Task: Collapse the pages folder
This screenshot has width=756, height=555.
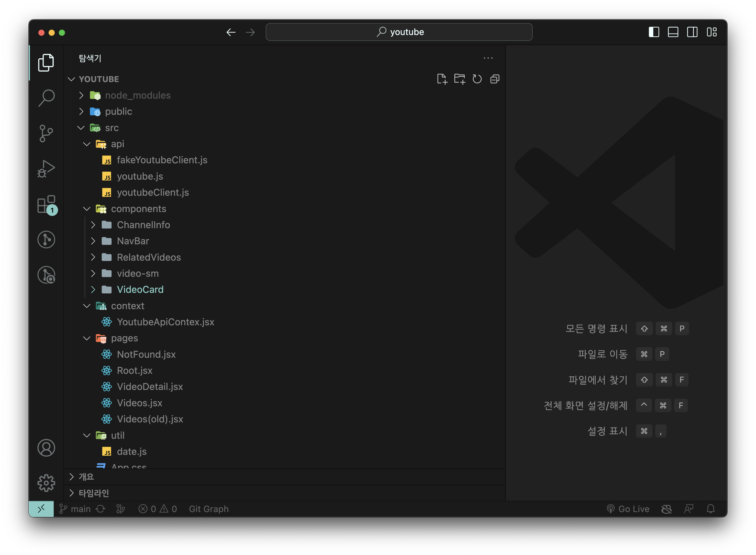Action: [x=87, y=338]
